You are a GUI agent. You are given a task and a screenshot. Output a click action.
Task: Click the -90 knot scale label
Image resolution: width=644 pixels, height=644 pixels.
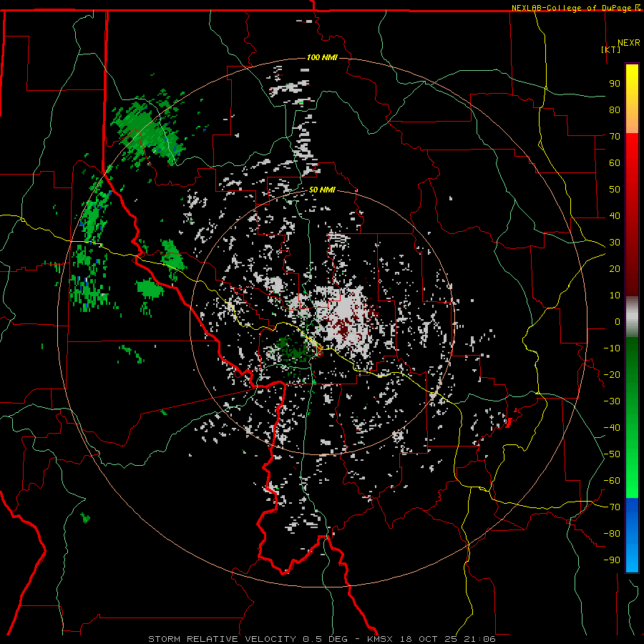pos(612,560)
